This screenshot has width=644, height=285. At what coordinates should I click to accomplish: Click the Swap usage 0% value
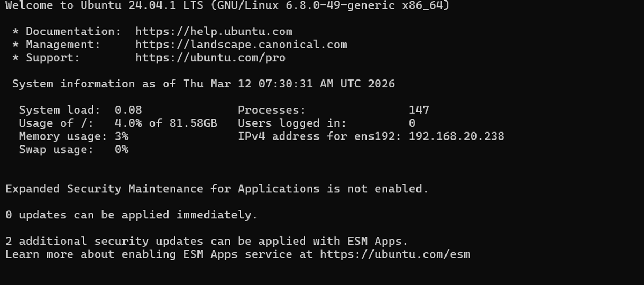121,149
